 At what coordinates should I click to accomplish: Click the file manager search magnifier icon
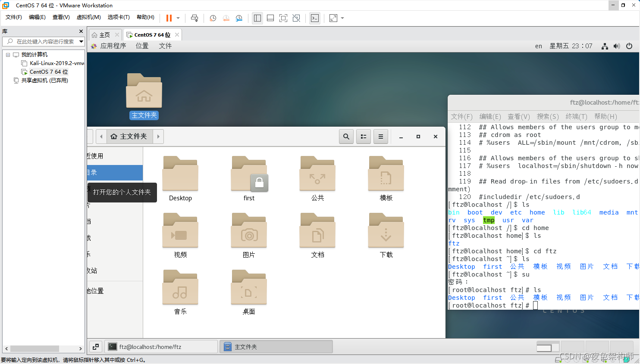click(x=346, y=137)
